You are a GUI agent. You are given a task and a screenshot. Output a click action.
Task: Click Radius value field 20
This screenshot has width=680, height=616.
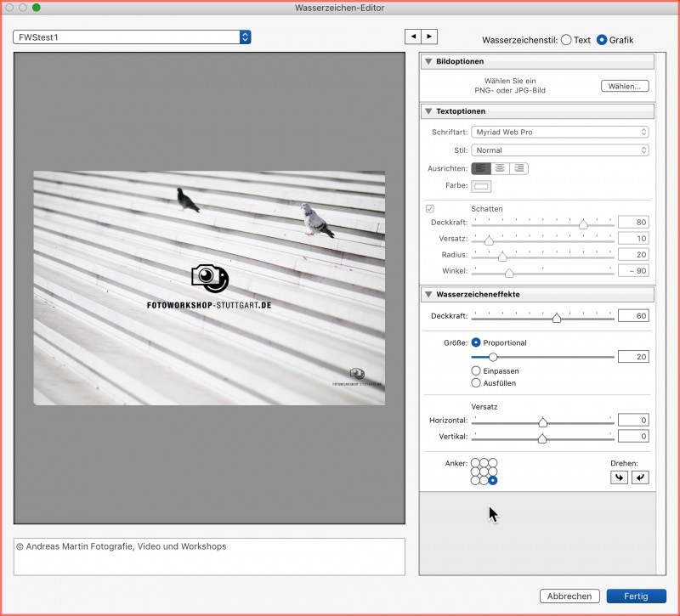click(x=633, y=254)
